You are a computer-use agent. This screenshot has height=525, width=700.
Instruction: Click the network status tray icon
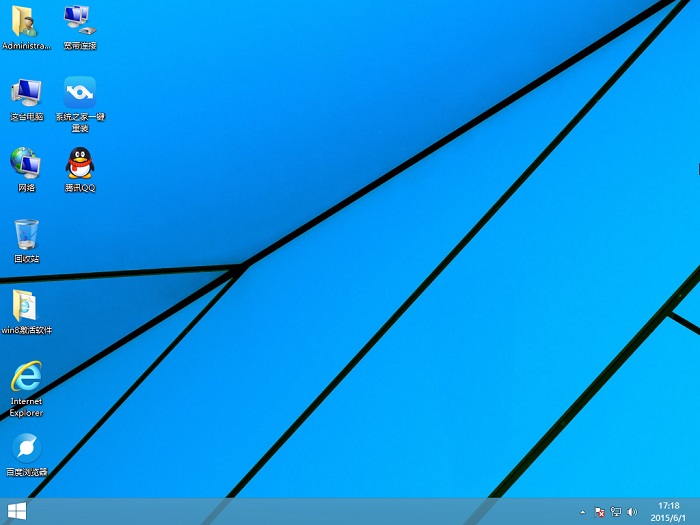(615, 512)
